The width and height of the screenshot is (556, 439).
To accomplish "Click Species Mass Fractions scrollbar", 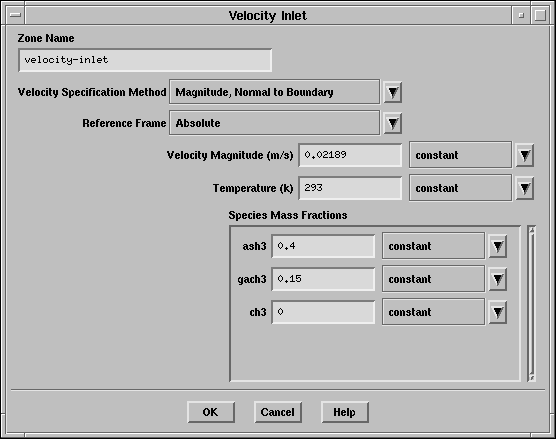I will (531, 304).
